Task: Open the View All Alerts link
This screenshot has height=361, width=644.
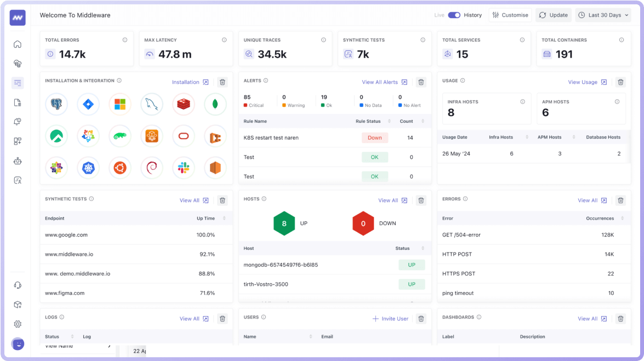Action: [384, 82]
